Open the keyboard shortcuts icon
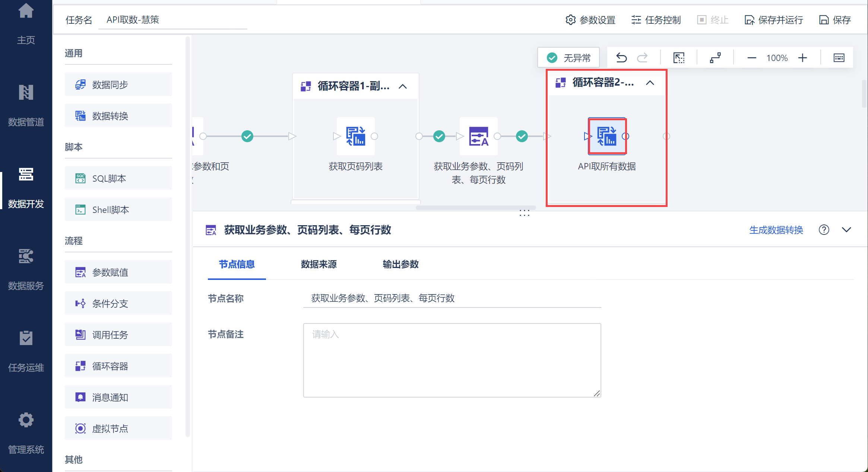The width and height of the screenshot is (868, 472). point(839,58)
